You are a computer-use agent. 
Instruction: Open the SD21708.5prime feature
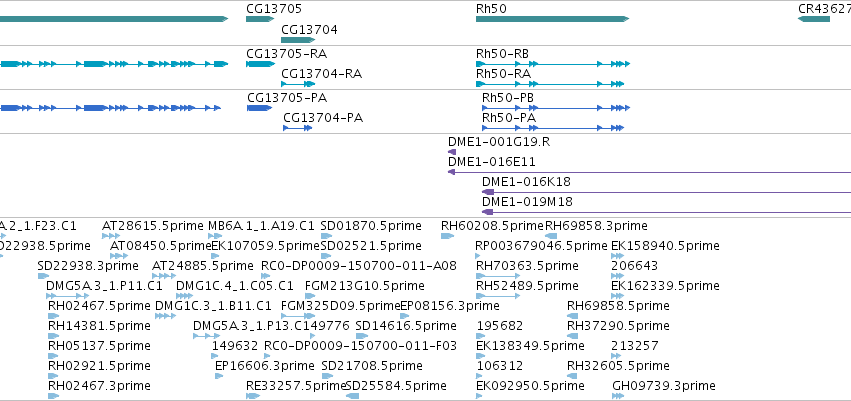tap(327, 377)
